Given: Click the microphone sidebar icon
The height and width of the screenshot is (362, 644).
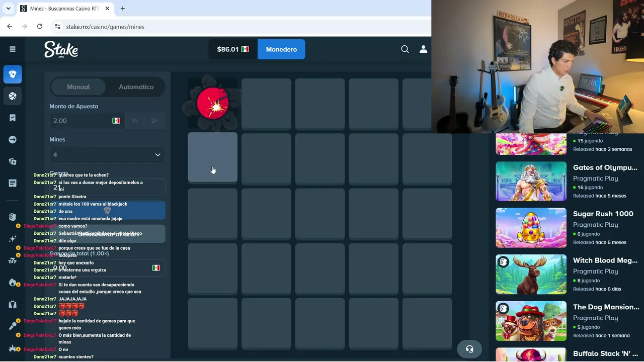Looking at the screenshot, I should [x=13, y=326].
